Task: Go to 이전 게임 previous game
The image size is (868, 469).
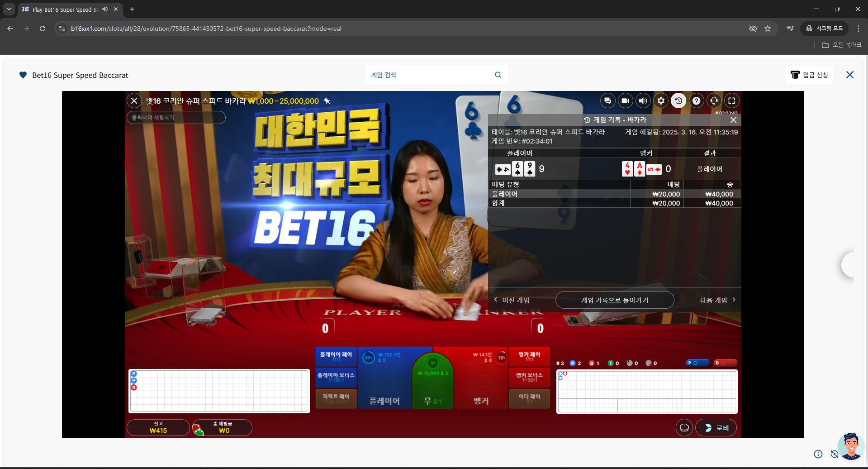Action: pos(512,300)
